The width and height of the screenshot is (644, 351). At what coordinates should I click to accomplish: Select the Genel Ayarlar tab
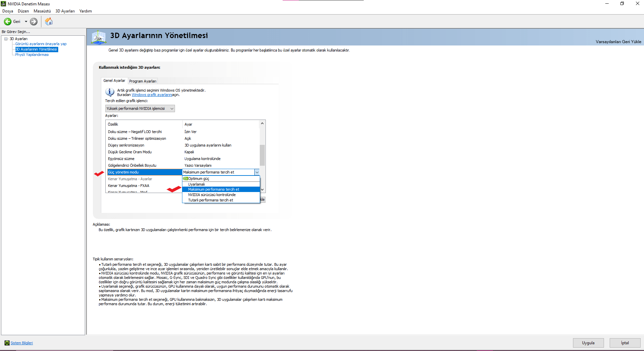point(114,81)
